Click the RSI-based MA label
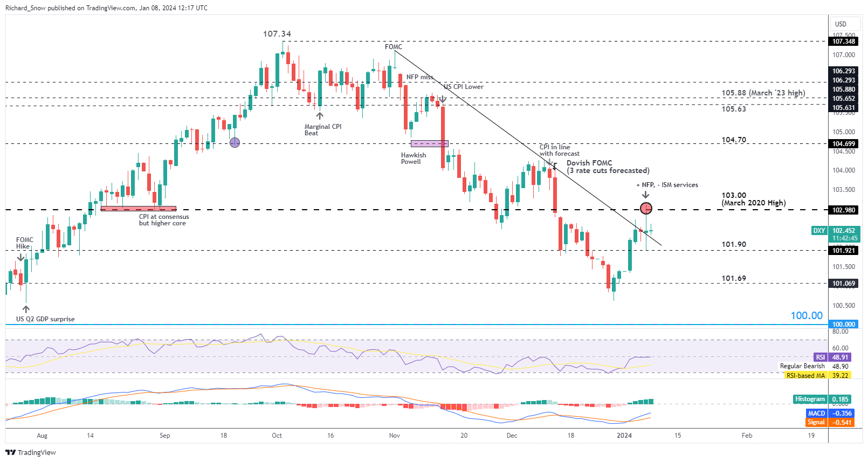 click(x=805, y=375)
